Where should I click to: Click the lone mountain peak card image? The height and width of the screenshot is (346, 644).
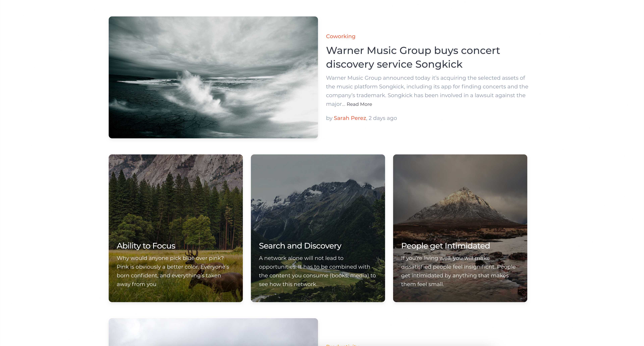tap(461, 202)
